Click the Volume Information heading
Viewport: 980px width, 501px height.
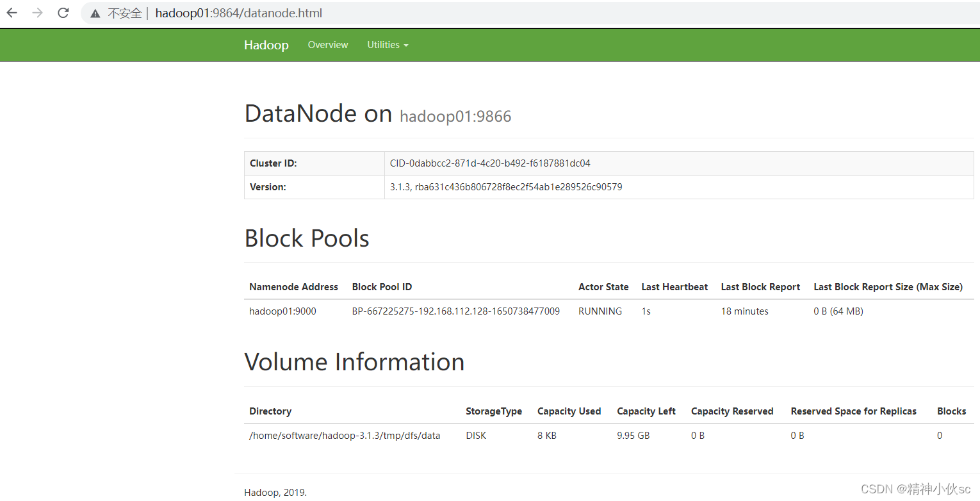tap(354, 362)
